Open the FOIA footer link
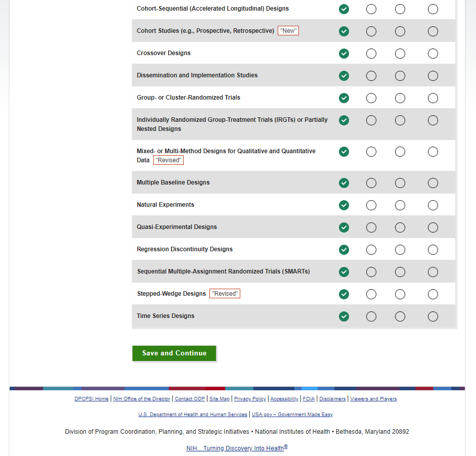Viewport: 476px width, 456px height. [x=309, y=399]
